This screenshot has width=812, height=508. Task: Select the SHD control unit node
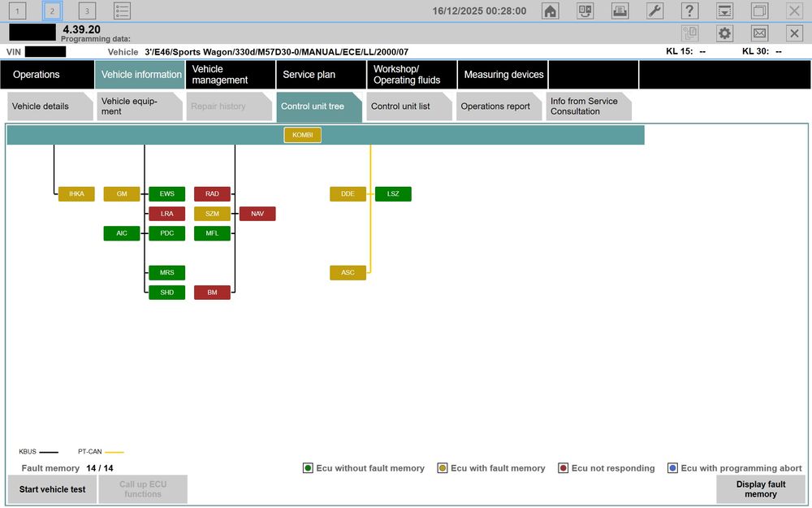[x=166, y=293]
